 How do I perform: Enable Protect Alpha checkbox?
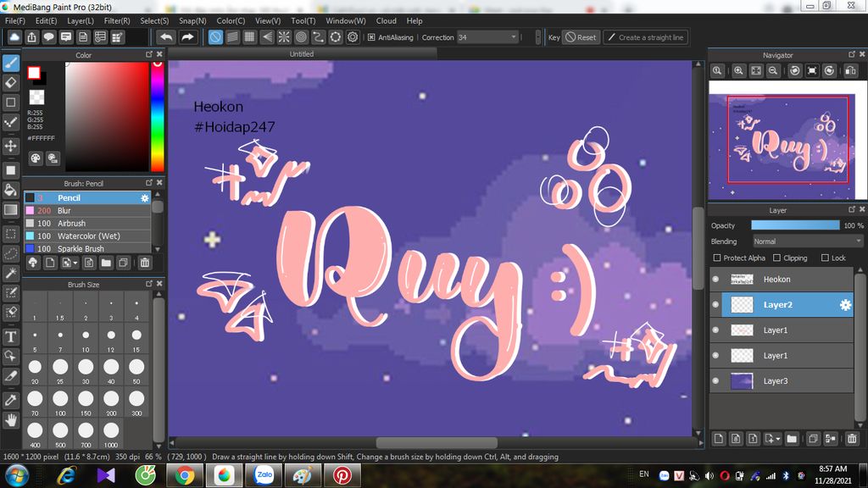click(x=717, y=258)
